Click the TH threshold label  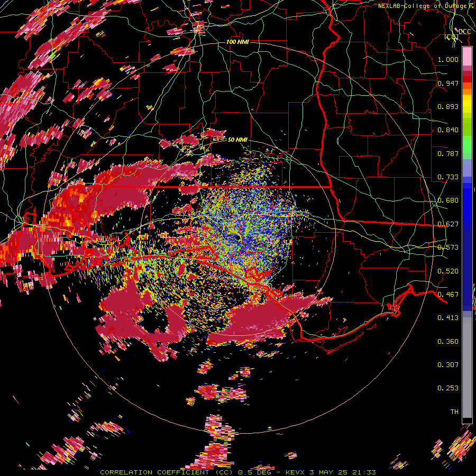(x=454, y=412)
